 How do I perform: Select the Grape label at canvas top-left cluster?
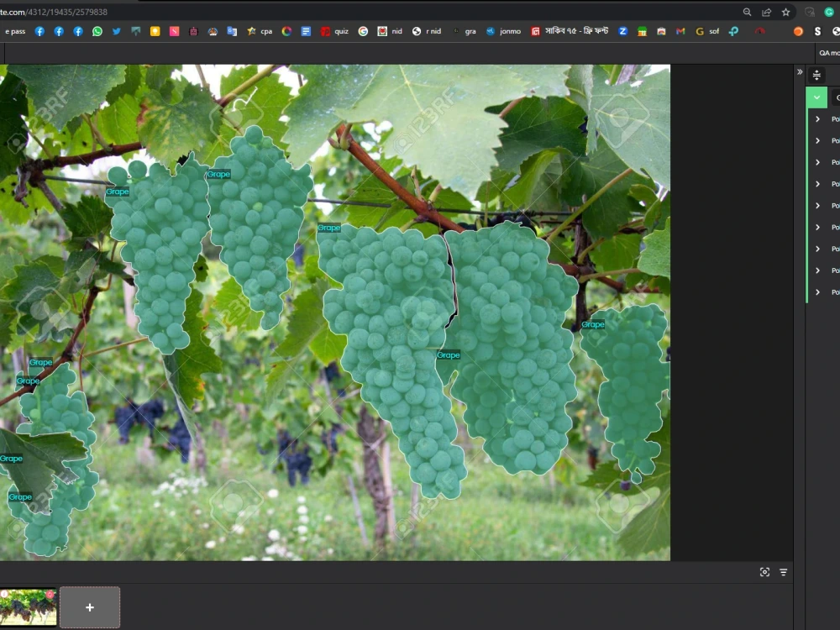[x=118, y=192]
